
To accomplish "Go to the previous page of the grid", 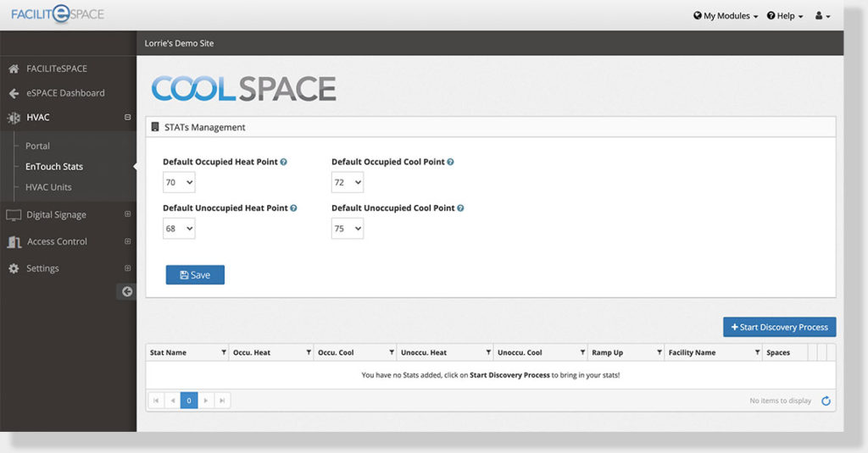I will [x=173, y=401].
